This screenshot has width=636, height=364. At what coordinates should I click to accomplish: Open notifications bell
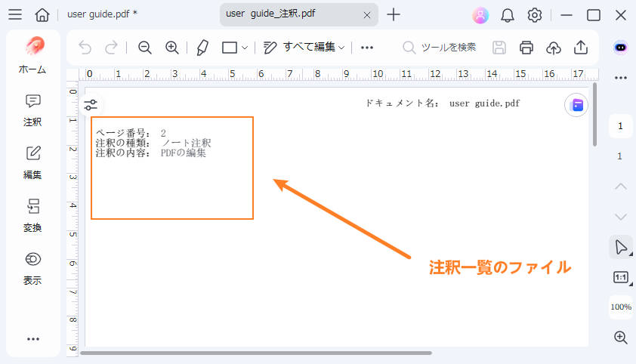coord(508,15)
